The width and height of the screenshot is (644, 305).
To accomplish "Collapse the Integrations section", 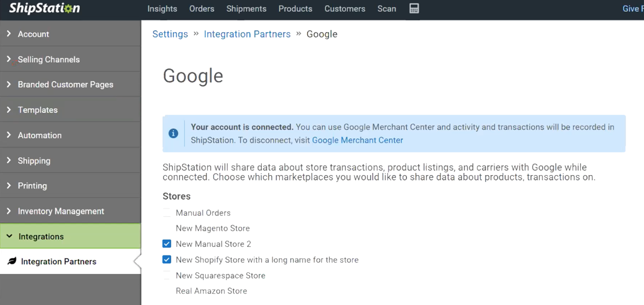I will [x=42, y=236].
